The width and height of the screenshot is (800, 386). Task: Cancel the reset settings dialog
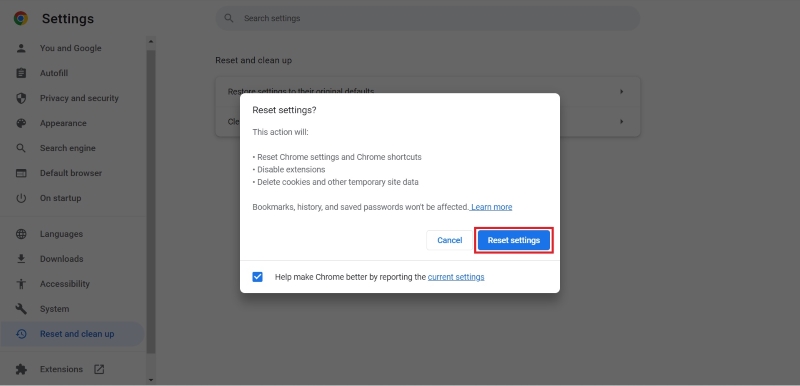click(449, 240)
